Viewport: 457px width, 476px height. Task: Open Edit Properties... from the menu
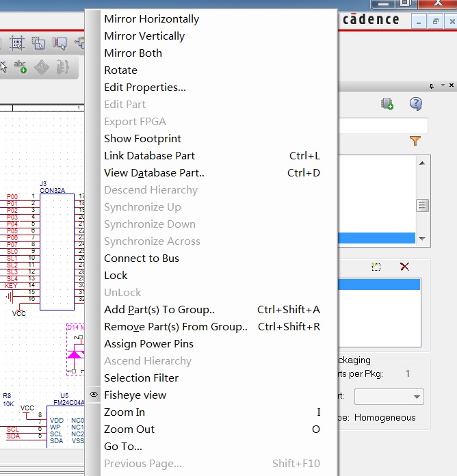145,87
